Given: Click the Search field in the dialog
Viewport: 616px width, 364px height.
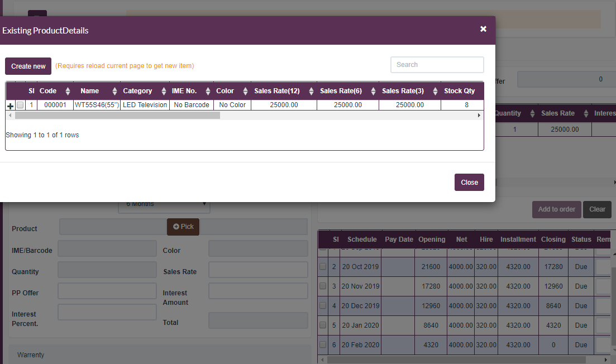Looking at the screenshot, I should pos(437,64).
